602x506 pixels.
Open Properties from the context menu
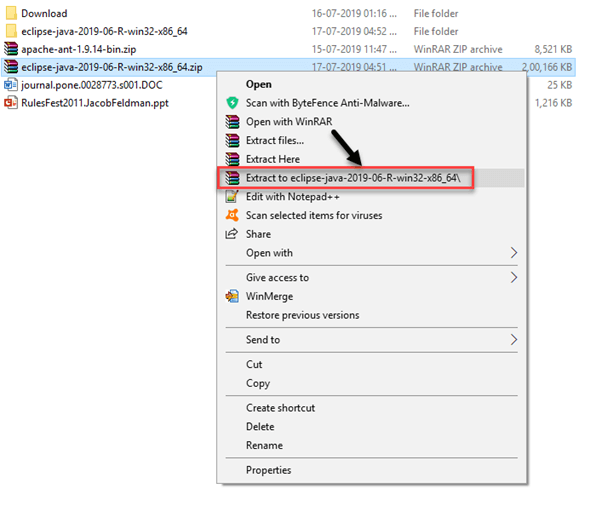point(270,470)
